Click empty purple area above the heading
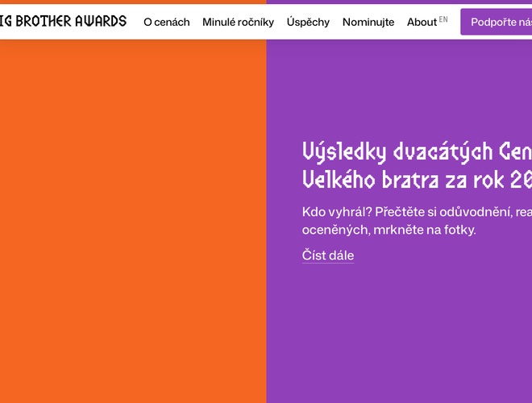This screenshot has width=532, height=403. point(399,89)
